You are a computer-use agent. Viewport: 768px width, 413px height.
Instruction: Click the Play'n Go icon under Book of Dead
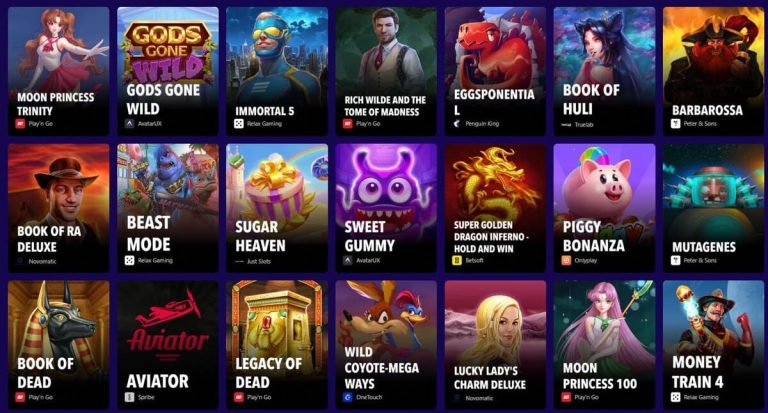[20, 397]
